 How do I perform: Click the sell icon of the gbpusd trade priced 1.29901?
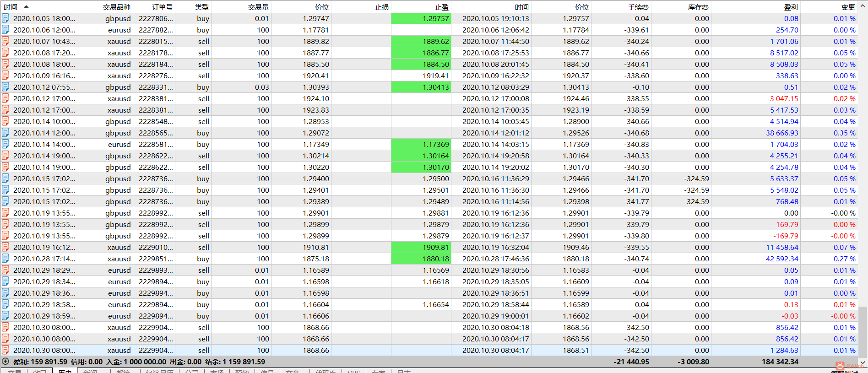(5, 213)
